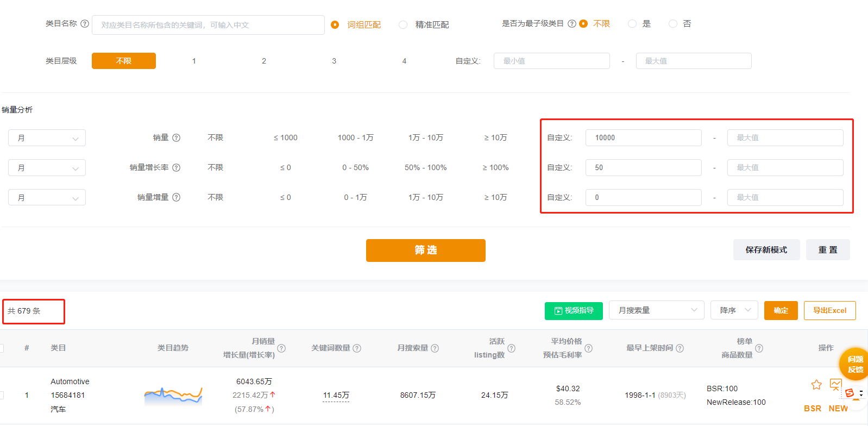Expand the 降序 sort order dropdown
The image size is (868, 426).
734,310
